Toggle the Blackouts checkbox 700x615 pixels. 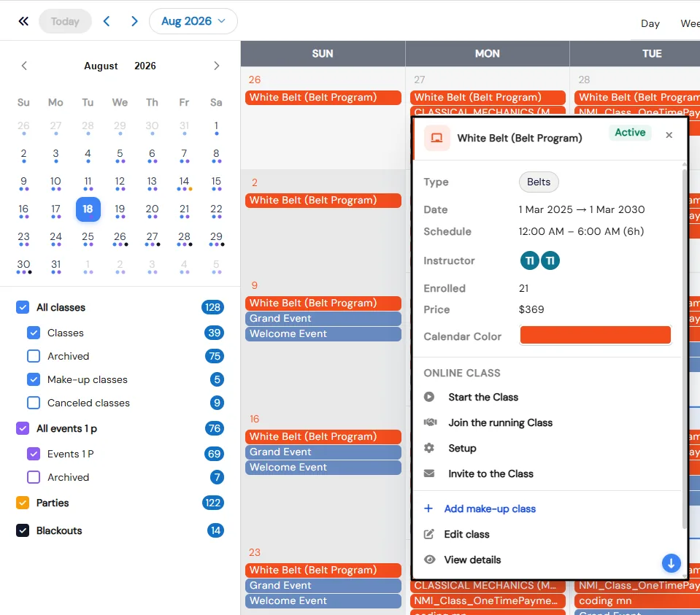click(23, 530)
